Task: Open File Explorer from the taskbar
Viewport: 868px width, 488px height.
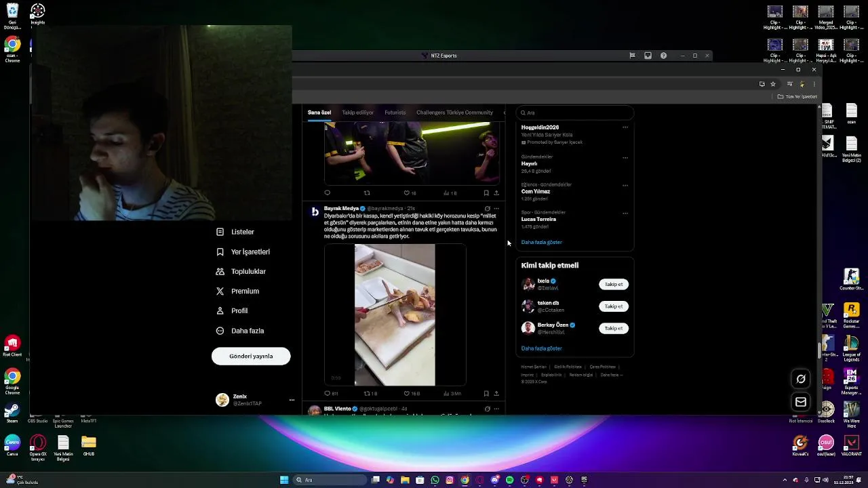Action: pyautogui.click(x=405, y=480)
